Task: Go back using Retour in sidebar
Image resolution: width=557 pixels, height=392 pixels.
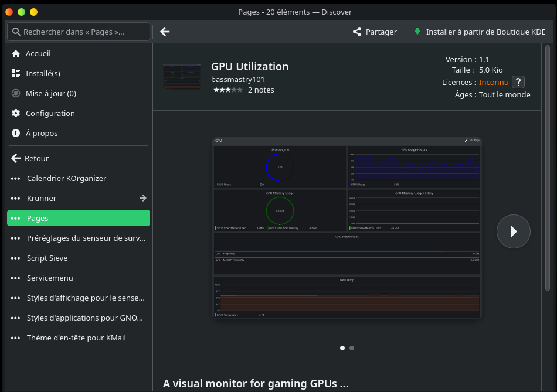Action: pos(36,158)
